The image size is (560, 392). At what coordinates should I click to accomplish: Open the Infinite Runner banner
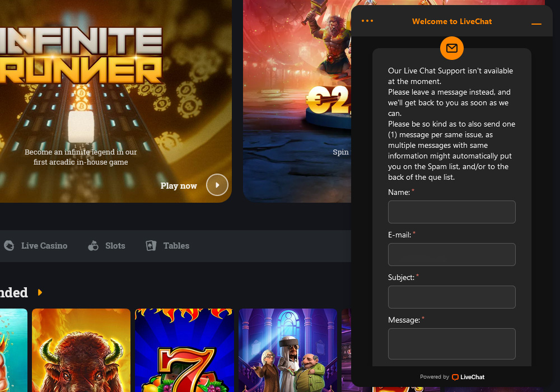click(116, 101)
